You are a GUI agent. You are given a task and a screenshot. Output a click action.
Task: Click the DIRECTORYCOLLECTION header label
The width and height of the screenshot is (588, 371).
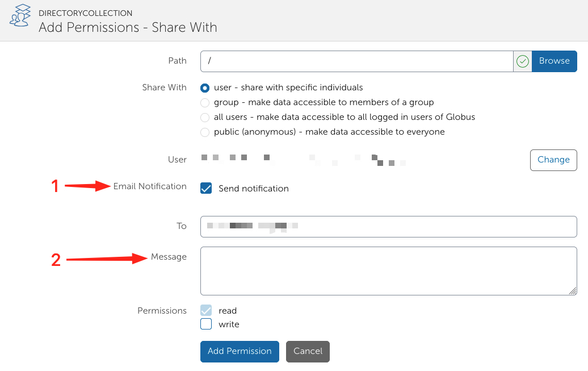[x=85, y=13]
